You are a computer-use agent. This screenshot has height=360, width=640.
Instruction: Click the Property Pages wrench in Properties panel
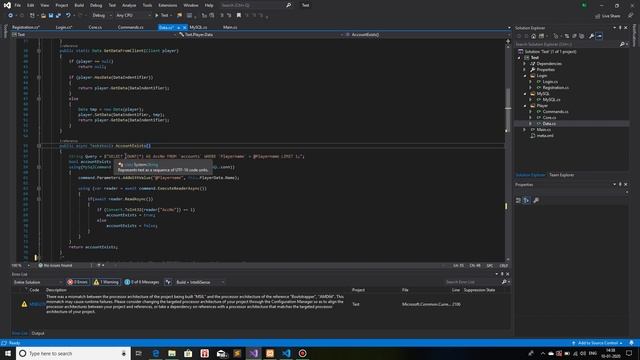(536, 200)
